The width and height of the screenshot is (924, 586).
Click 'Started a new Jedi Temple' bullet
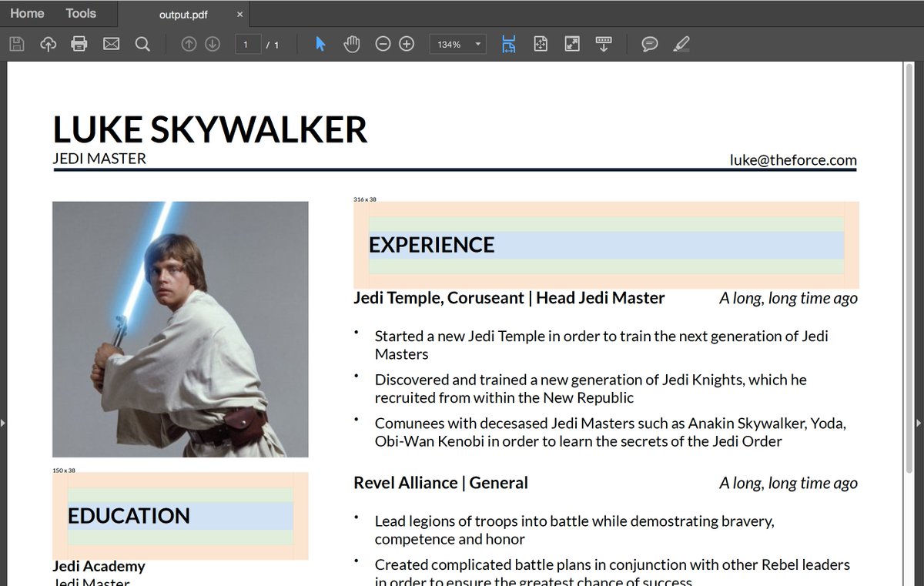(x=601, y=345)
